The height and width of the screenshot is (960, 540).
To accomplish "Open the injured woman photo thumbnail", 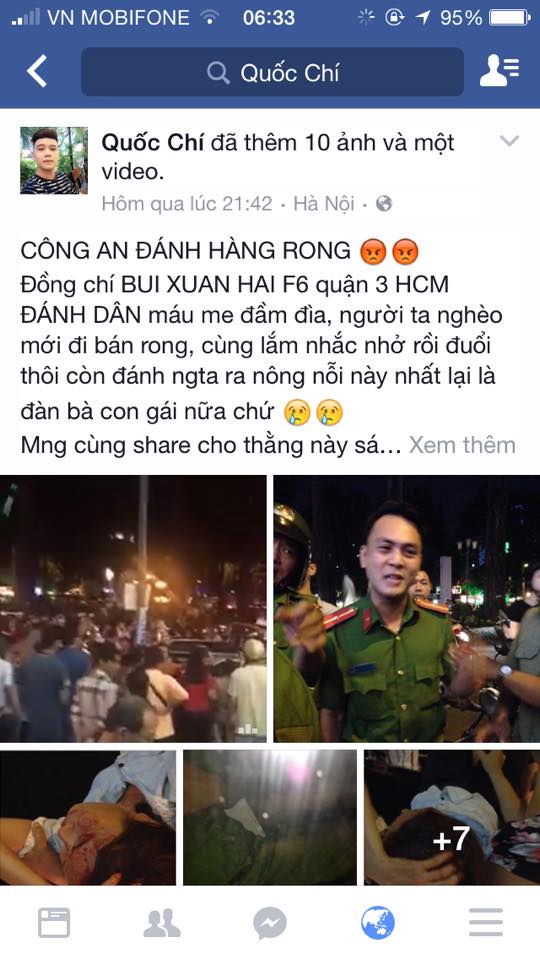I will tap(88, 817).
